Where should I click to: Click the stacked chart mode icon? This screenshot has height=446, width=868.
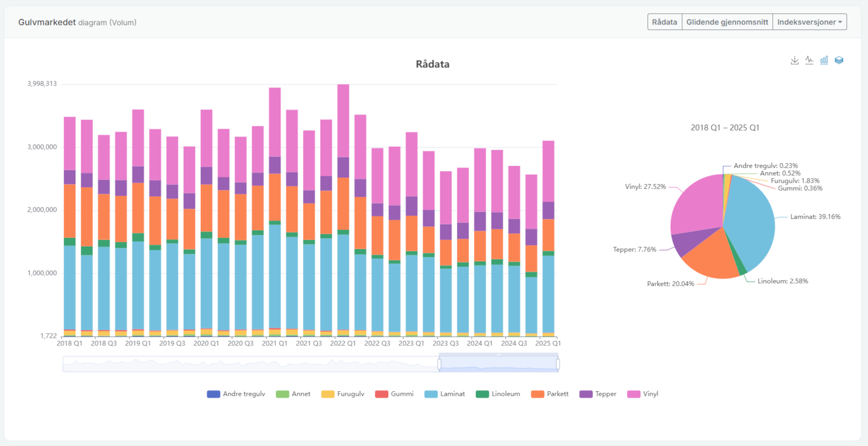[839, 60]
